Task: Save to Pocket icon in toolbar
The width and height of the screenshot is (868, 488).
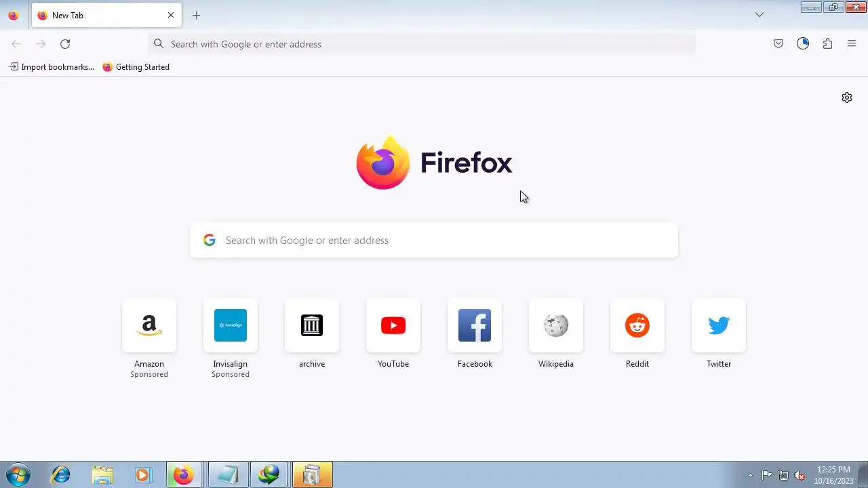Action: (778, 44)
